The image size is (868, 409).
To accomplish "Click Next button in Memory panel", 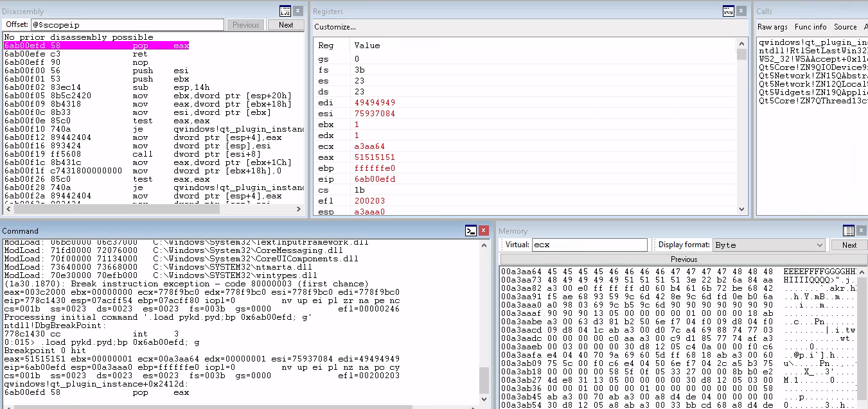I will pyautogui.click(x=849, y=245).
